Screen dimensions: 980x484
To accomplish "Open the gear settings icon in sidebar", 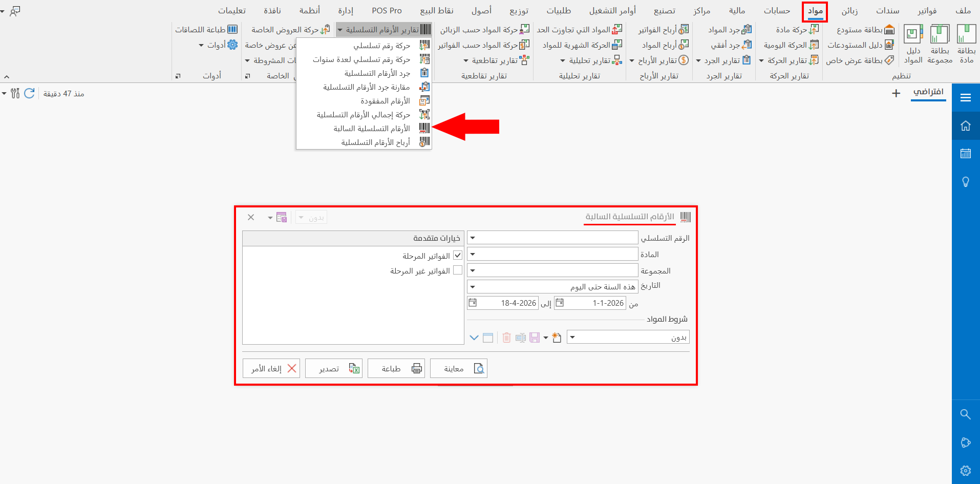I will coord(966,470).
